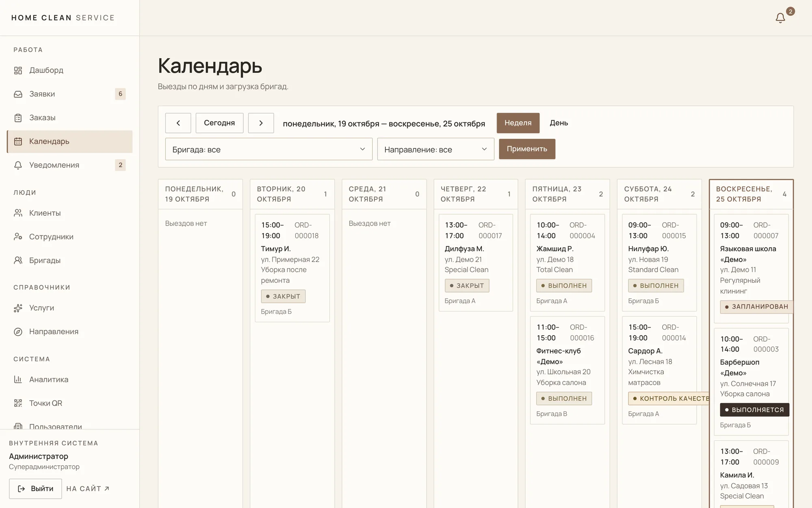Screen dimensions: 812x508
Task: Switch calendar to Неделя view
Action: click(x=518, y=123)
